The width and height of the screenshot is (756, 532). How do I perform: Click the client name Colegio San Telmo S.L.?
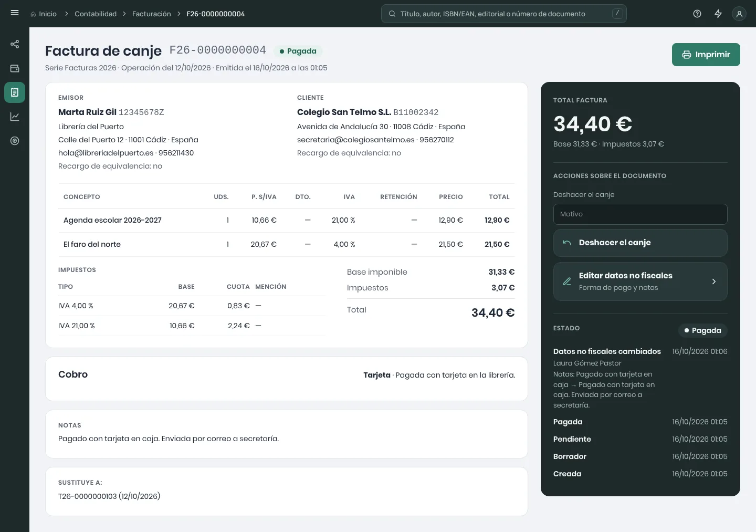344,112
